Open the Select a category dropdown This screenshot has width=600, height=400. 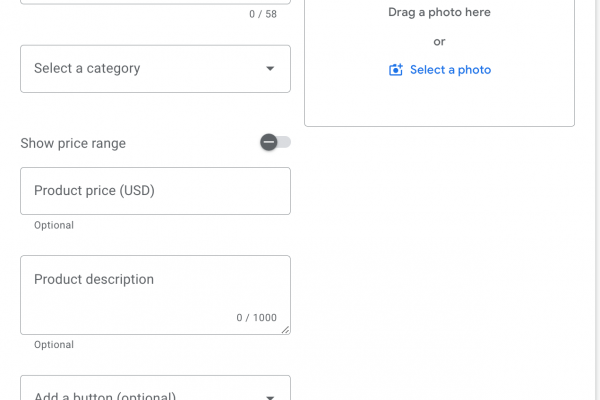pos(155,69)
